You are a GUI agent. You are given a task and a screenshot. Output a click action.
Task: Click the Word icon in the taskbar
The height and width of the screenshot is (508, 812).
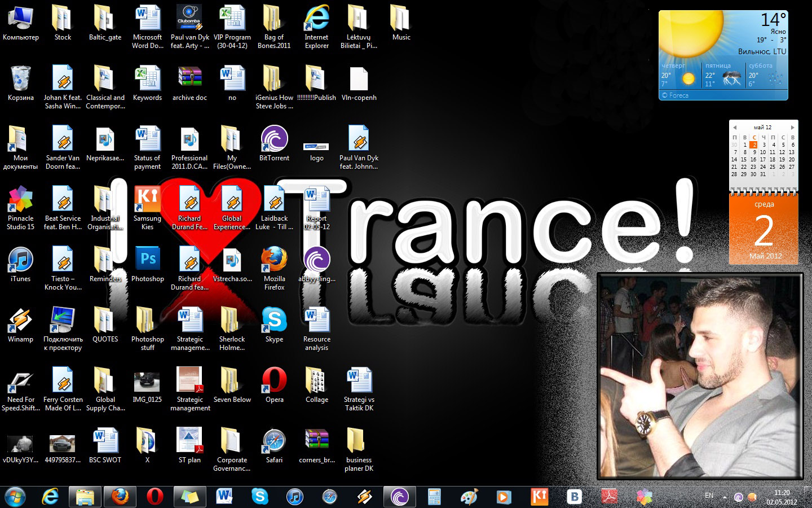224,497
